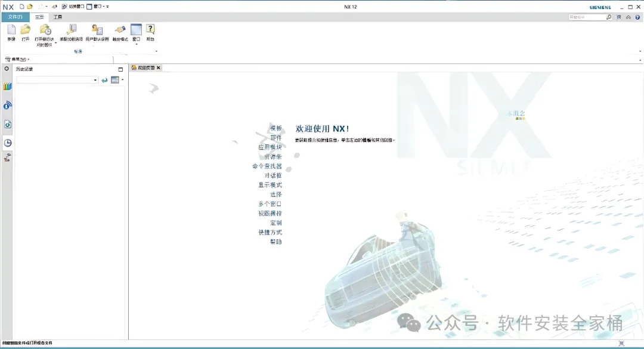
Task: Expand quick access toolbar customize arrow
Action: pos(107,7)
